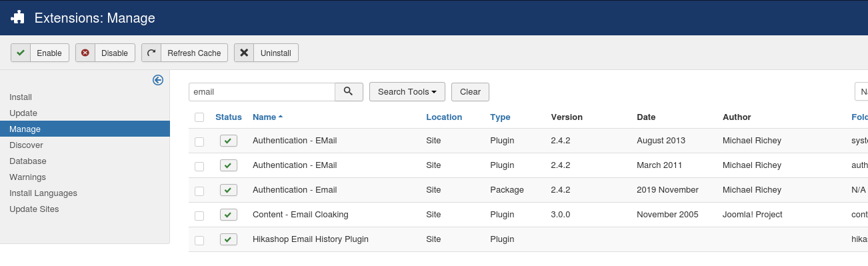Viewport: 868px width, 266px height.
Task: Open Discover in the sidebar
Action: [x=26, y=145]
